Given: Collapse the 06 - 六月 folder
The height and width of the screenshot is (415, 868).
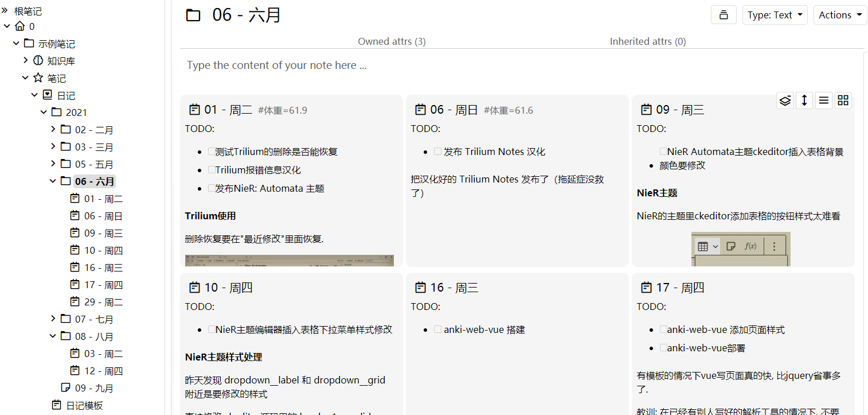Looking at the screenshot, I should [x=53, y=181].
